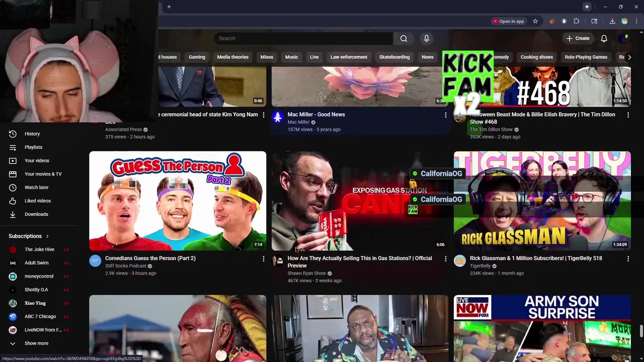Open Your movies & TV

coord(43,174)
